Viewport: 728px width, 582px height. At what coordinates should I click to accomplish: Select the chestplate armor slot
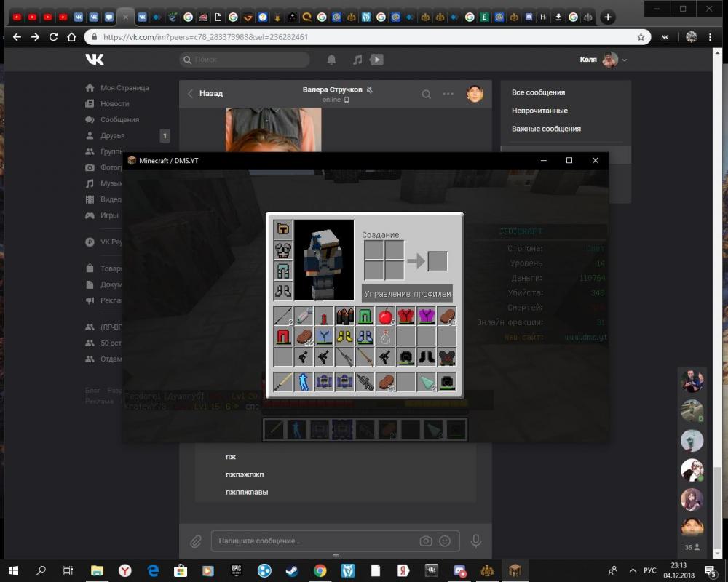point(283,250)
